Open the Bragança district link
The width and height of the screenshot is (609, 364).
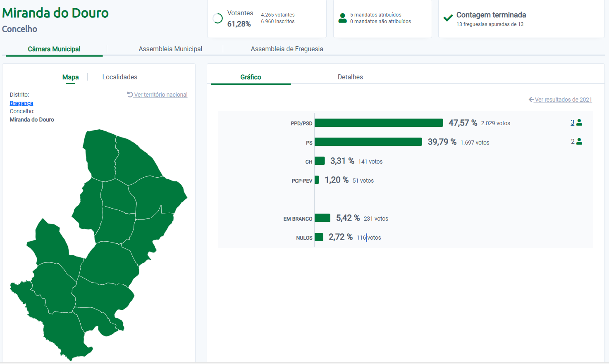point(21,103)
